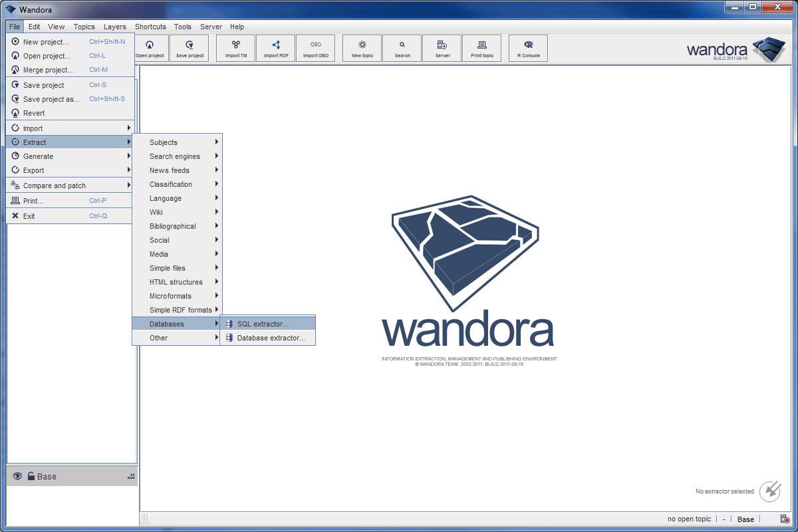
Task: Open the Search tool from the toolbar
Action: tap(402, 48)
